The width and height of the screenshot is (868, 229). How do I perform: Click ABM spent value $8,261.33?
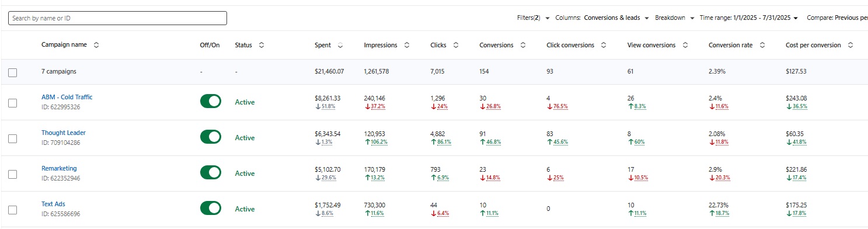click(327, 98)
